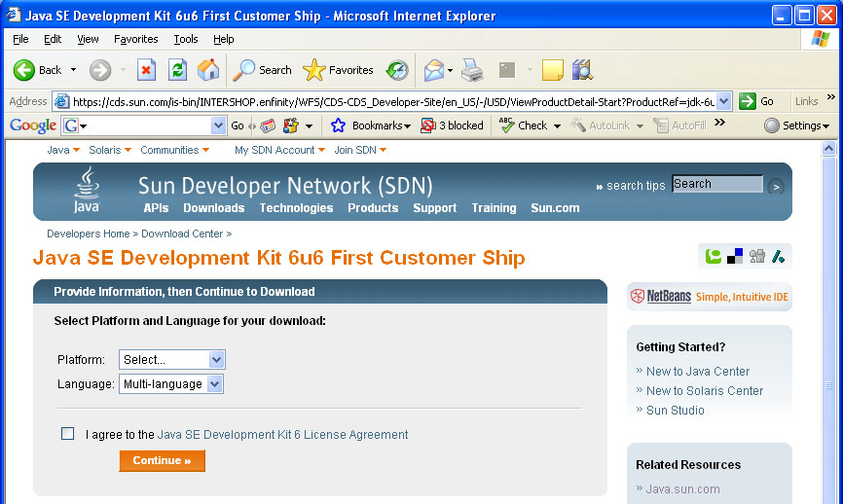Open the View menu
This screenshot has width=843, height=504.
tap(88, 39)
